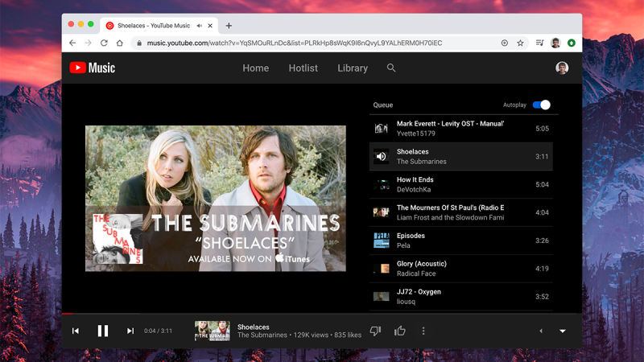Like the Shoelaces song
The image size is (644, 362).
pyautogui.click(x=399, y=331)
